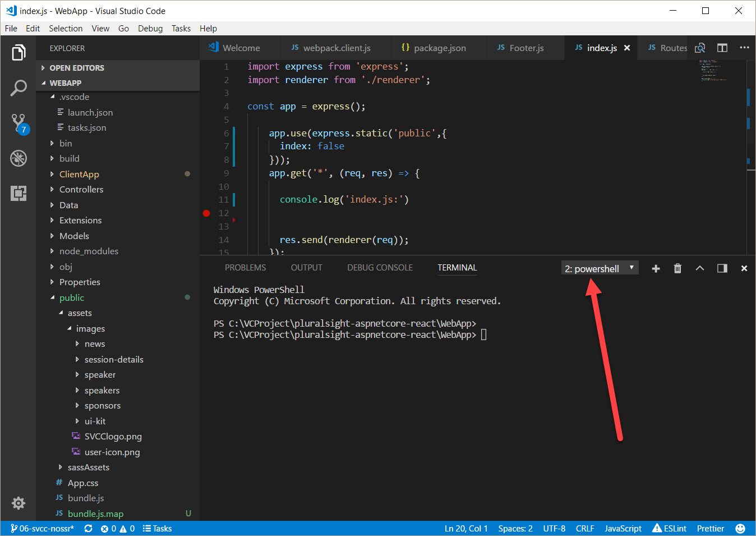Click the editor vertical scrollbar overview ruler

point(751,157)
